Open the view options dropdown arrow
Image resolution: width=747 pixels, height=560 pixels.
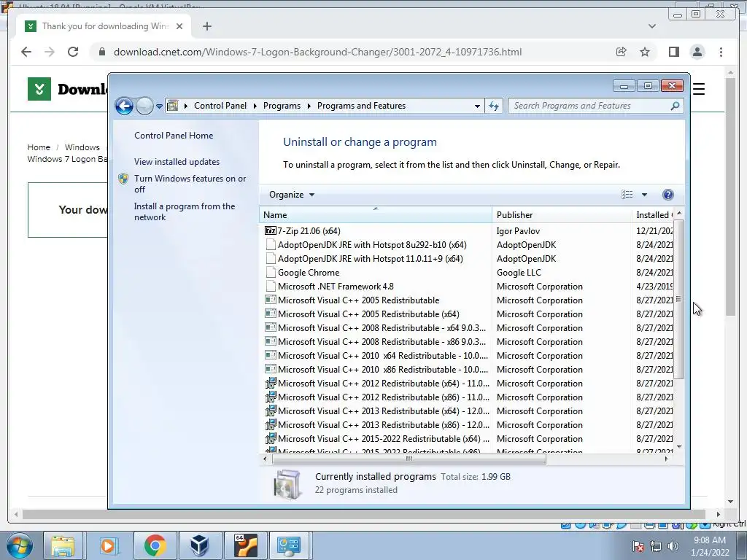[644, 194]
